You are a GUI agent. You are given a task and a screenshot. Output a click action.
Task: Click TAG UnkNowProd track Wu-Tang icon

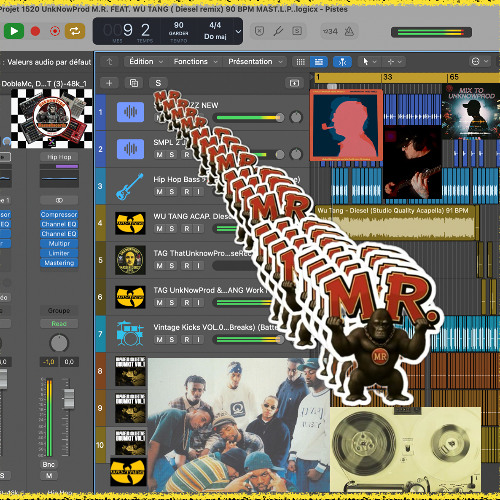(130, 297)
